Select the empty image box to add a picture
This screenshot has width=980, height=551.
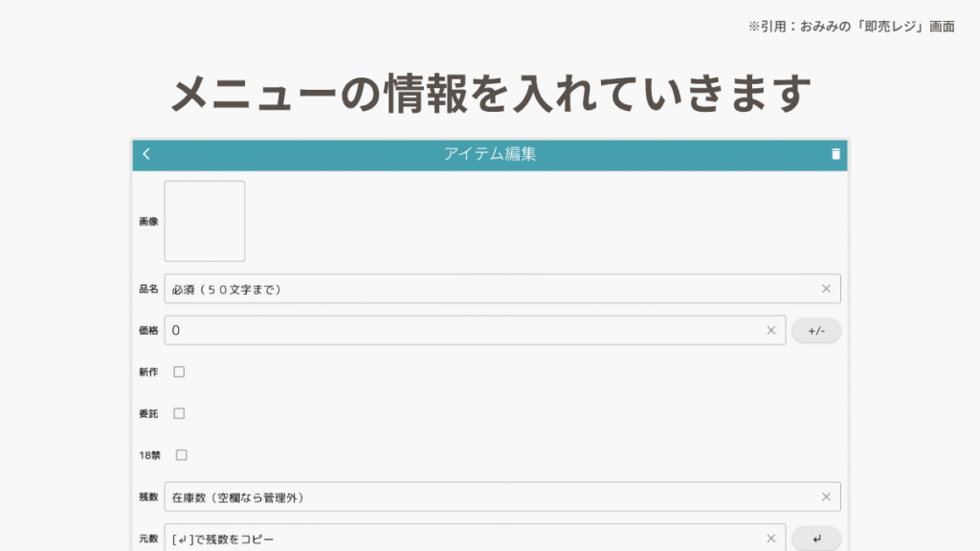pyautogui.click(x=205, y=221)
